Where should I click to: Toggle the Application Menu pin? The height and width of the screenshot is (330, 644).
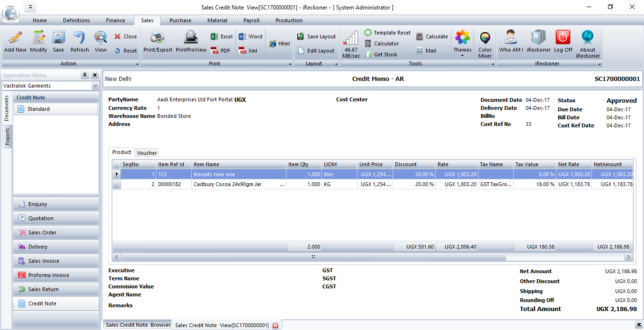pos(85,75)
